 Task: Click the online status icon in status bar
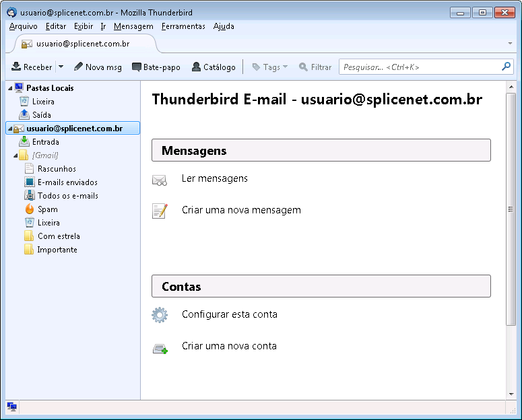pos(12,407)
